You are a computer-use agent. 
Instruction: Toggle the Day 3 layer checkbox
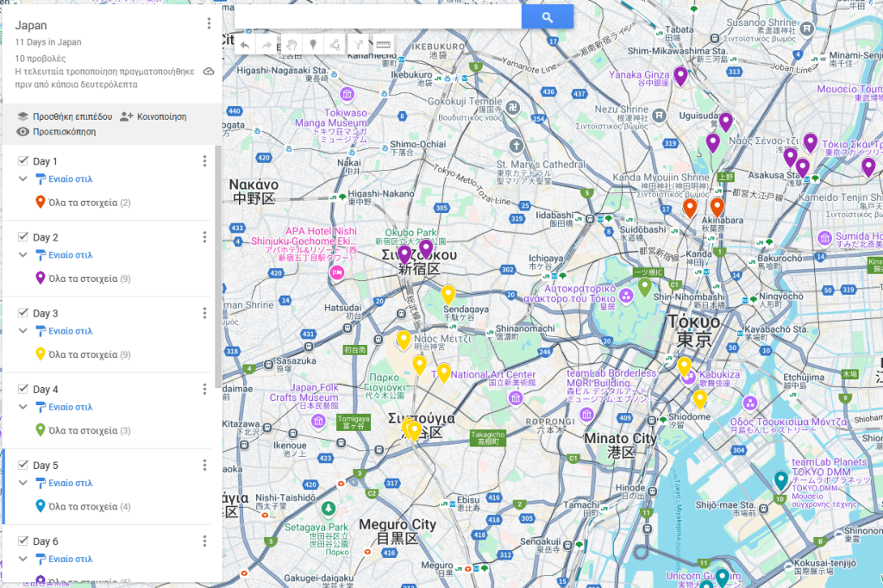[23, 313]
